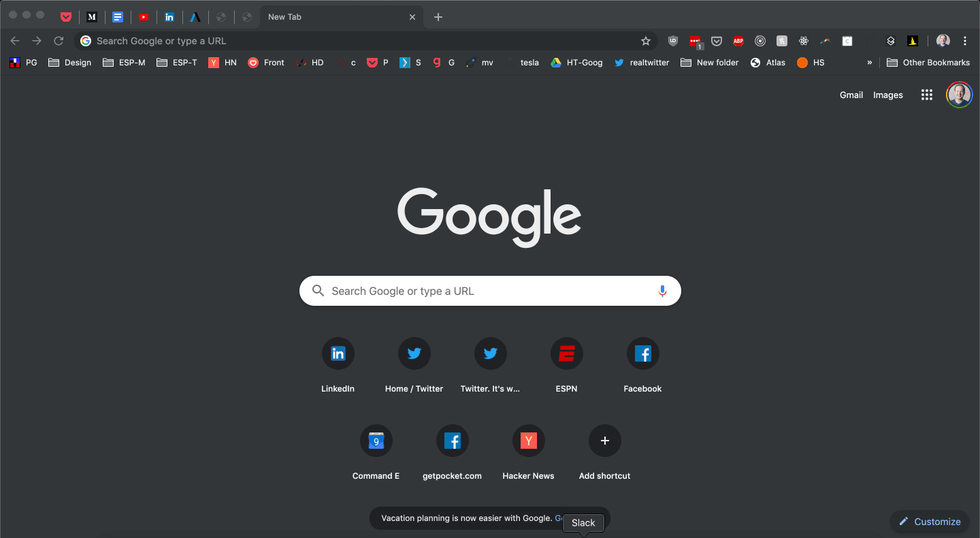The image size is (980, 538).
Task: Open the ESPN shortcut tile
Action: pyautogui.click(x=567, y=365)
